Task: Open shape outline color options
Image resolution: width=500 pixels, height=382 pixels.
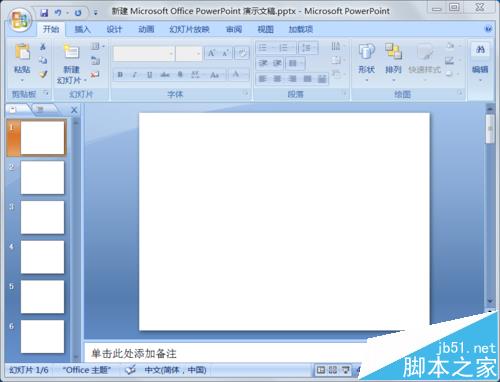Action: tap(453, 60)
